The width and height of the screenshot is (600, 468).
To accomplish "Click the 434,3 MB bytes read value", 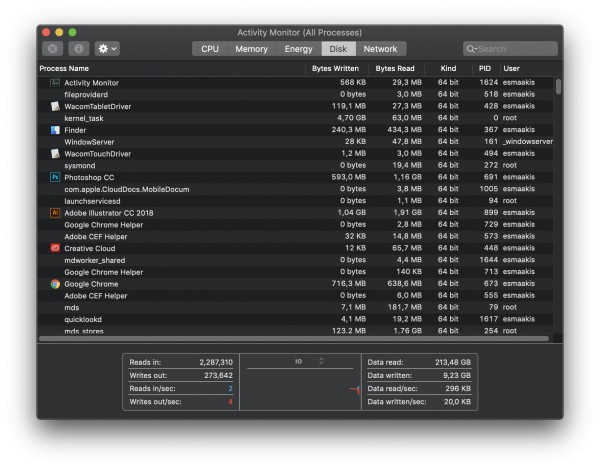I will point(404,130).
